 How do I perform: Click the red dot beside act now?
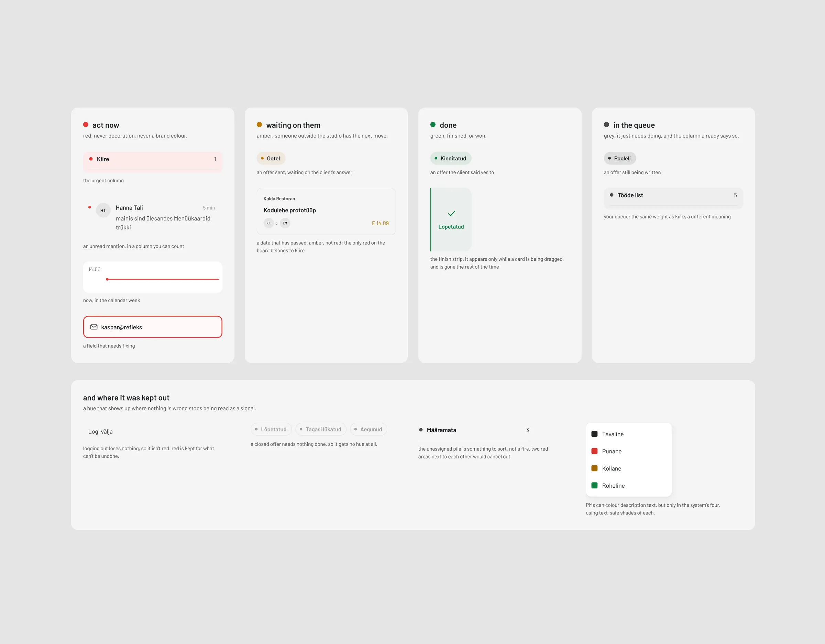click(86, 125)
